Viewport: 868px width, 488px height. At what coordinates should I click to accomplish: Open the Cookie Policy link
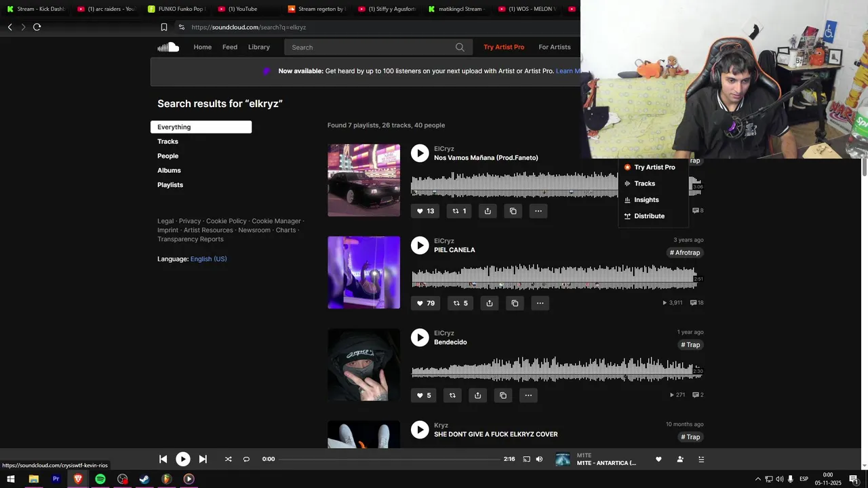[x=226, y=221]
